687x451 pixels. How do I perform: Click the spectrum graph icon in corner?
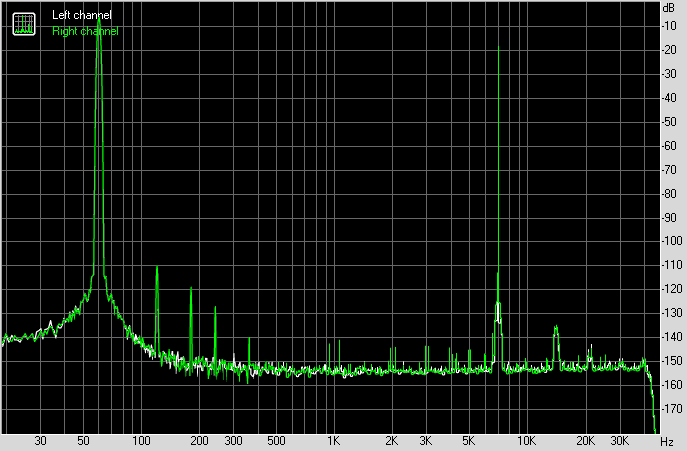[x=24, y=24]
